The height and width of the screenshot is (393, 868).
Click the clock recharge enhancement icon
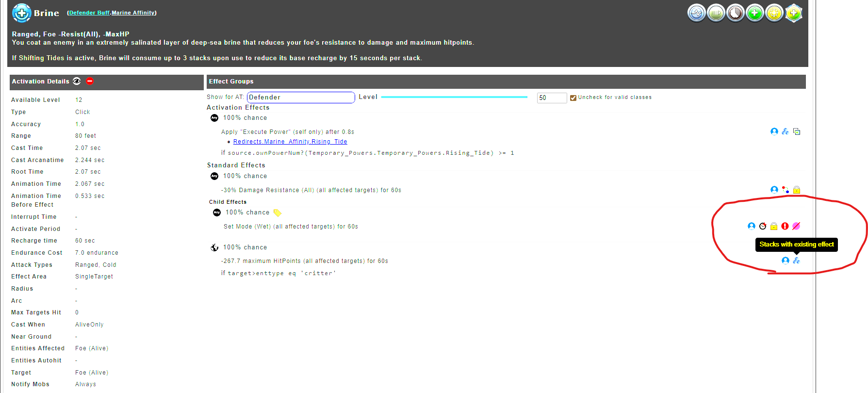[735, 13]
